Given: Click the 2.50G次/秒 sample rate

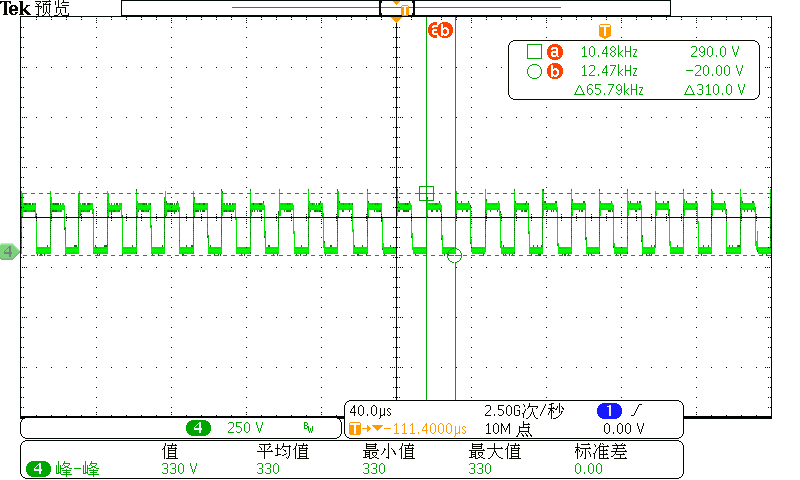Looking at the screenshot, I should click(x=524, y=411).
